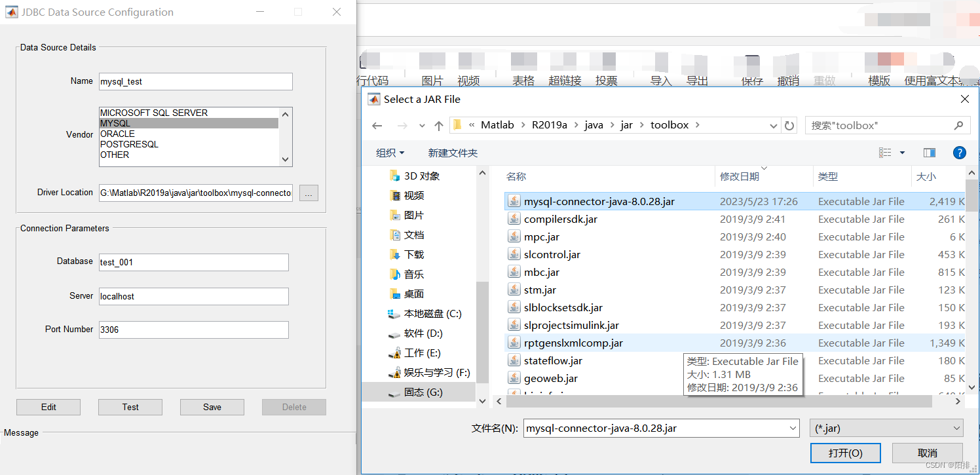
Task: Click the jar icon of mbc.jar
Action: coord(514,273)
